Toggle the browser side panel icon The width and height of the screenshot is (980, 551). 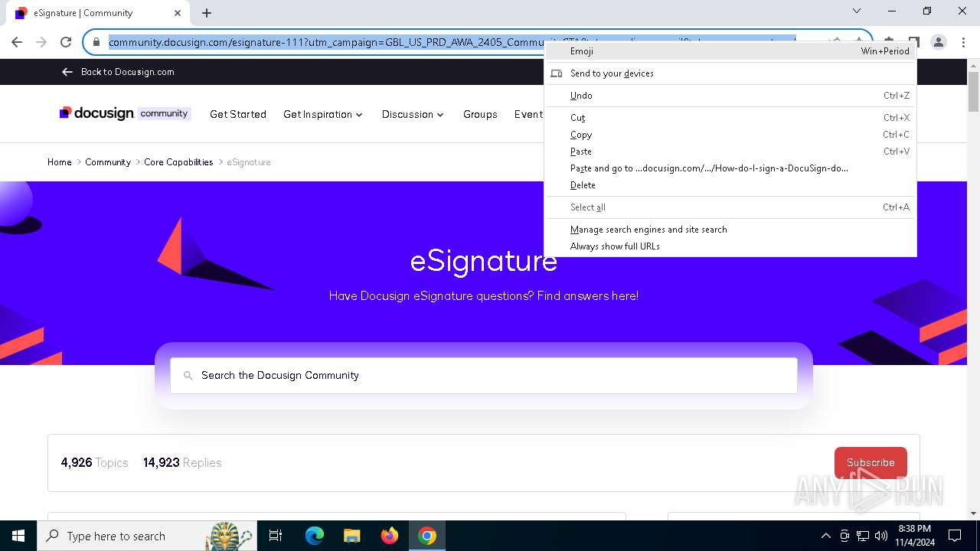pos(913,42)
